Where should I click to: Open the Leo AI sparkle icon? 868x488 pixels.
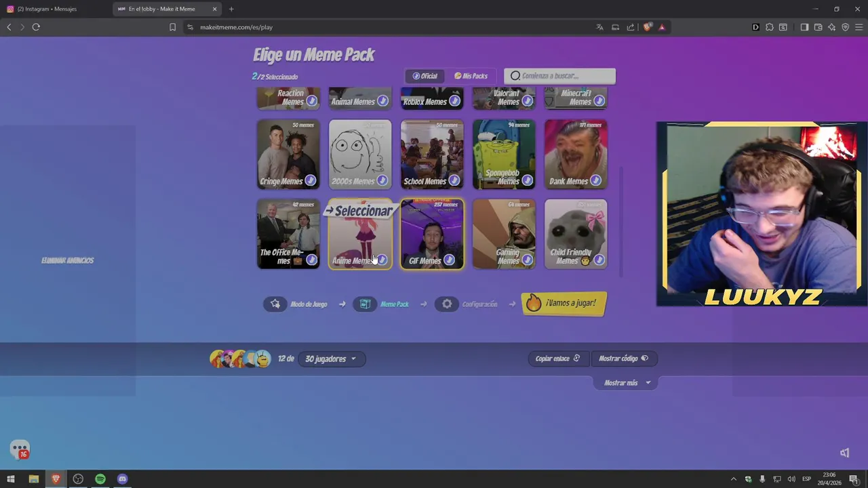coord(831,27)
